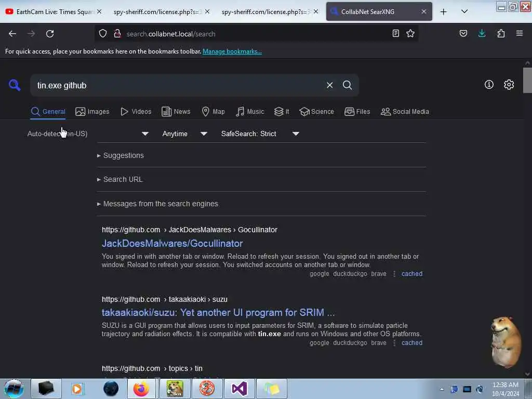
Task: Switch to the Files category
Action: click(357, 112)
